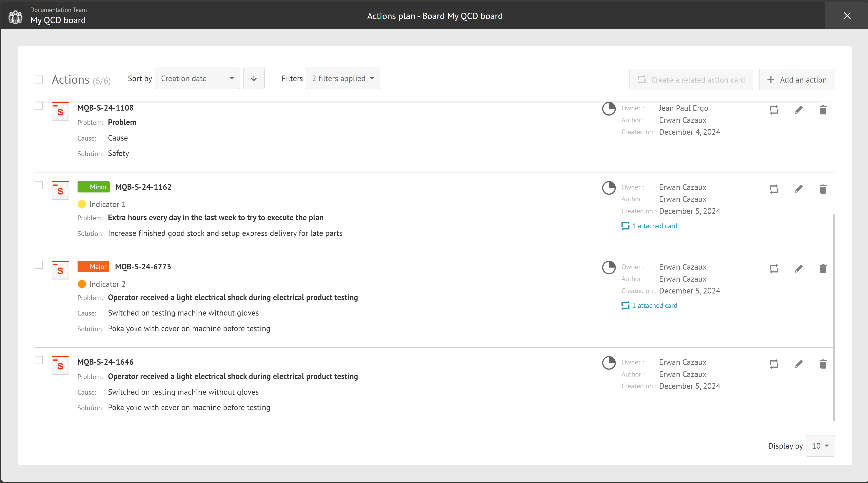
Task: Click action ID MQB-S-24-6773
Action: tap(143, 267)
